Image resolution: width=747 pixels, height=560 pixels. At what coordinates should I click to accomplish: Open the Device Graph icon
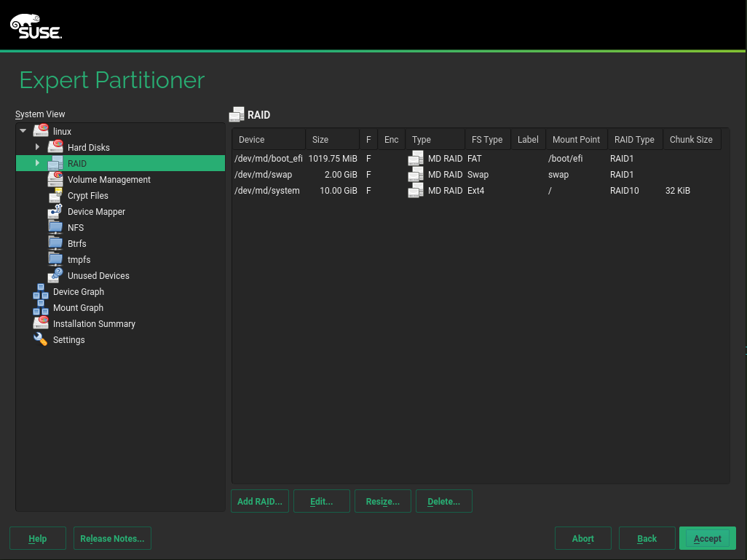(x=41, y=291)
